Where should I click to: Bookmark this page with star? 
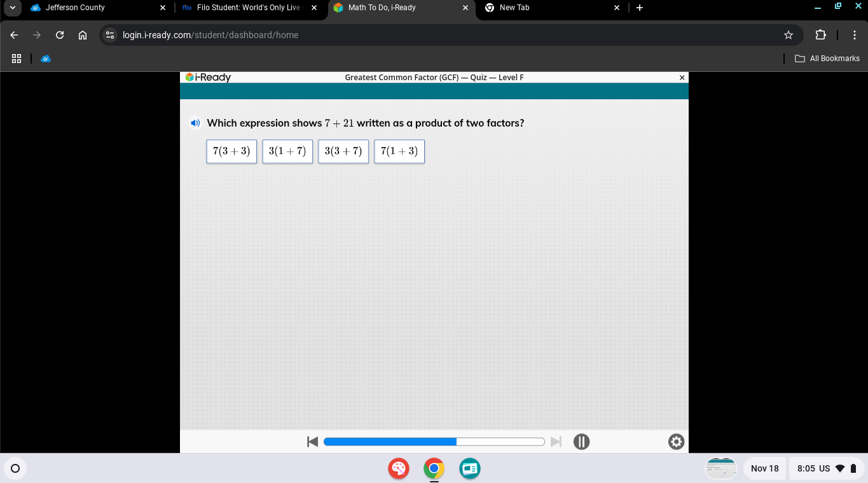[x=789, y=35]
